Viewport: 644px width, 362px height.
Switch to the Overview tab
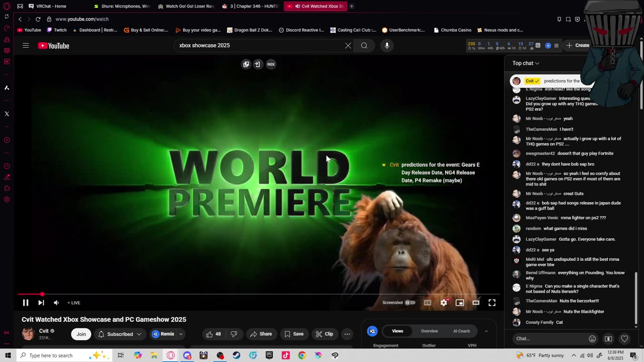click(x=429, y=331)
